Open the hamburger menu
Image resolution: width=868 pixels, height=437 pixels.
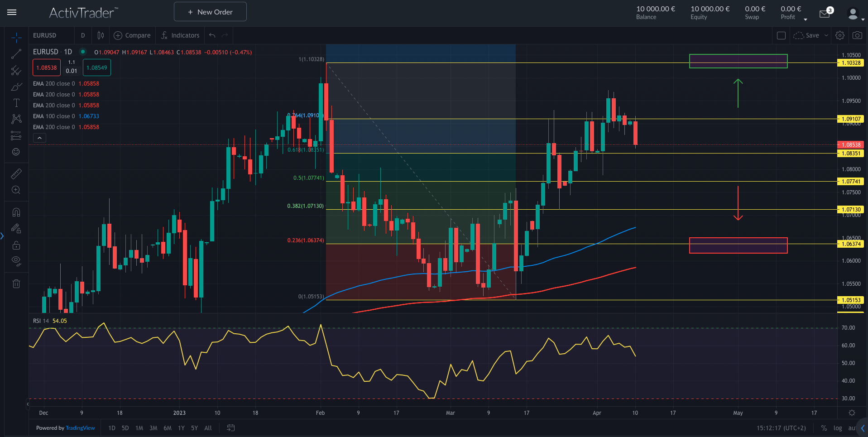point(12,12)
